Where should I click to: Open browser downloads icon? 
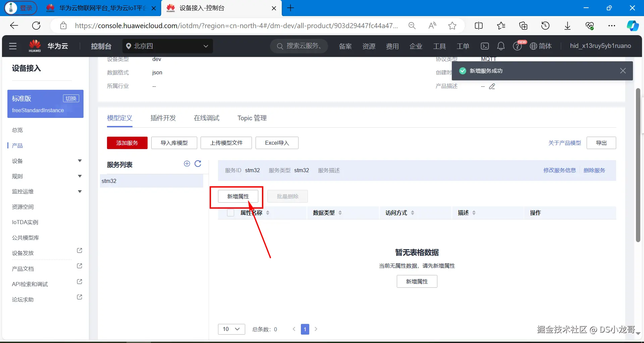(x=568, y=25)
